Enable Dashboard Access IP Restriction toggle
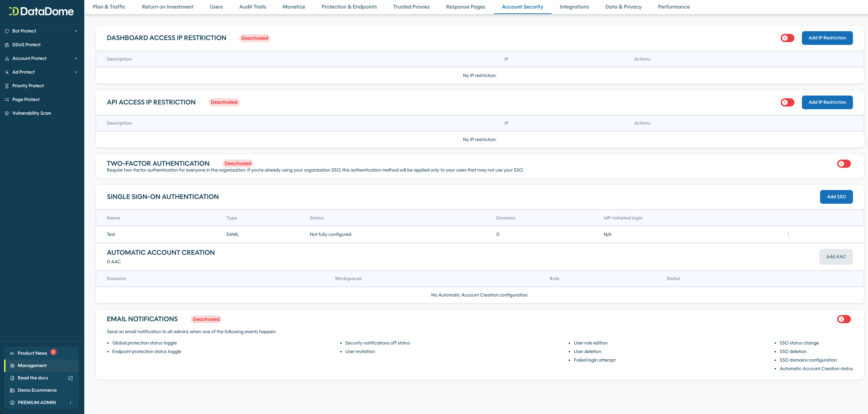868x414 pixels. tap(787, 38)
